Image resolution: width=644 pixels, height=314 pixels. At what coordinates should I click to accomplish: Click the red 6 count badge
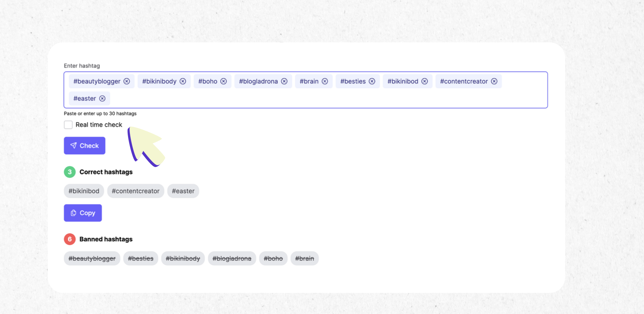[70, 239]
